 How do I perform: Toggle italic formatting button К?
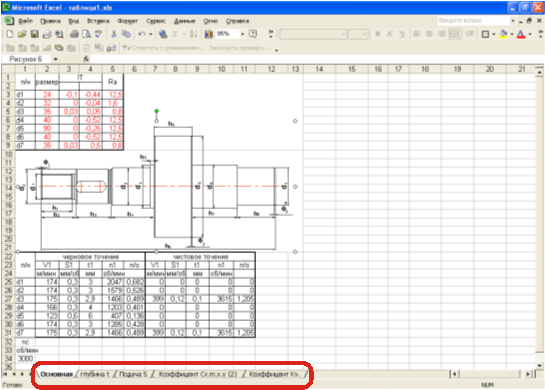tap(390, 34)
